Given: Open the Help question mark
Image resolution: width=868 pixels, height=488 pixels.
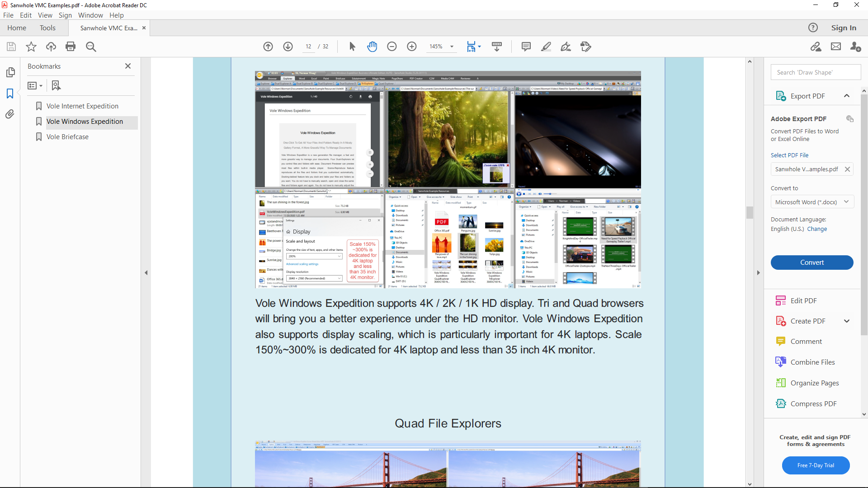Looking at the screenshot, I should [x=813, y=28].
